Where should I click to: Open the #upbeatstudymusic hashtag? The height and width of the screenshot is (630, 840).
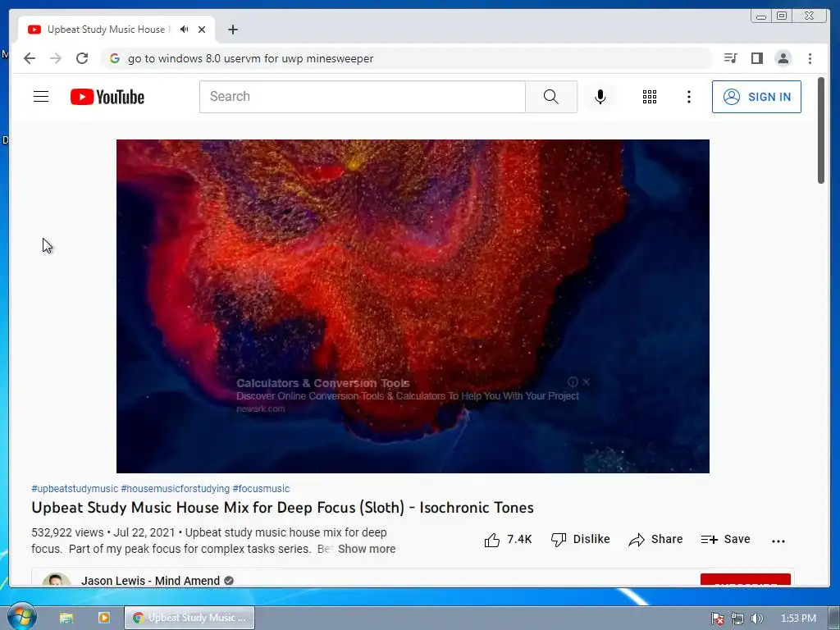point(75,489)
